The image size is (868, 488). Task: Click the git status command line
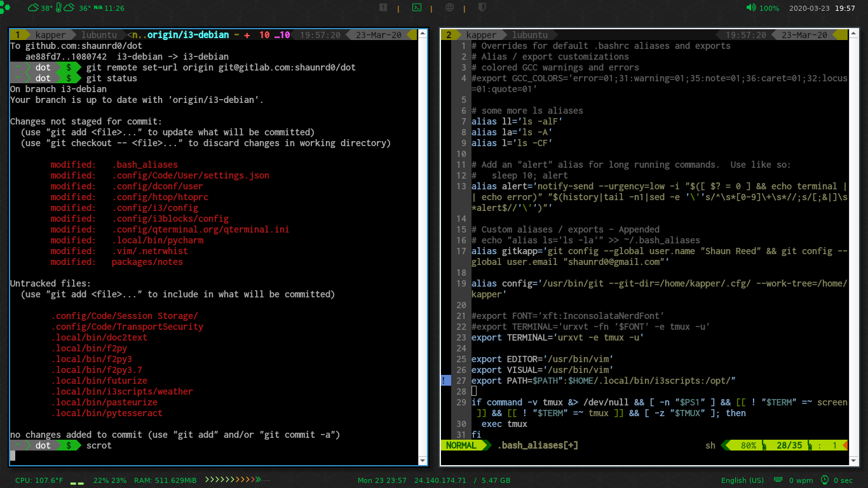pos(112,78)
